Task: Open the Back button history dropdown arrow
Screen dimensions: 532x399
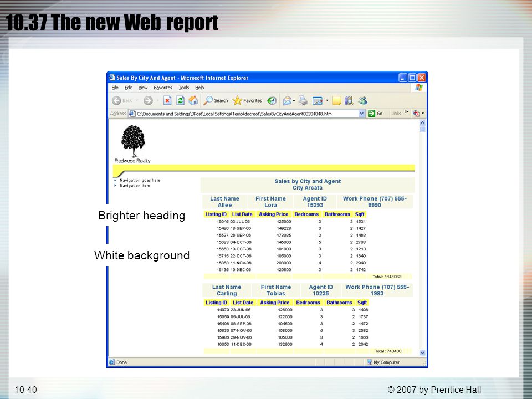Action: pyautogui.click(x=137, y=100)
